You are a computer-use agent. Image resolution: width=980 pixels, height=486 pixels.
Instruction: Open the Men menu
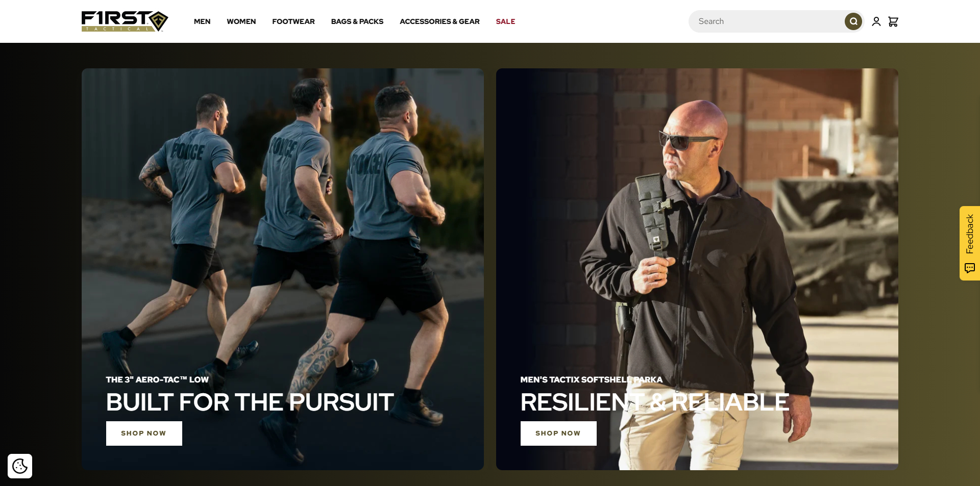click(202, 21)
